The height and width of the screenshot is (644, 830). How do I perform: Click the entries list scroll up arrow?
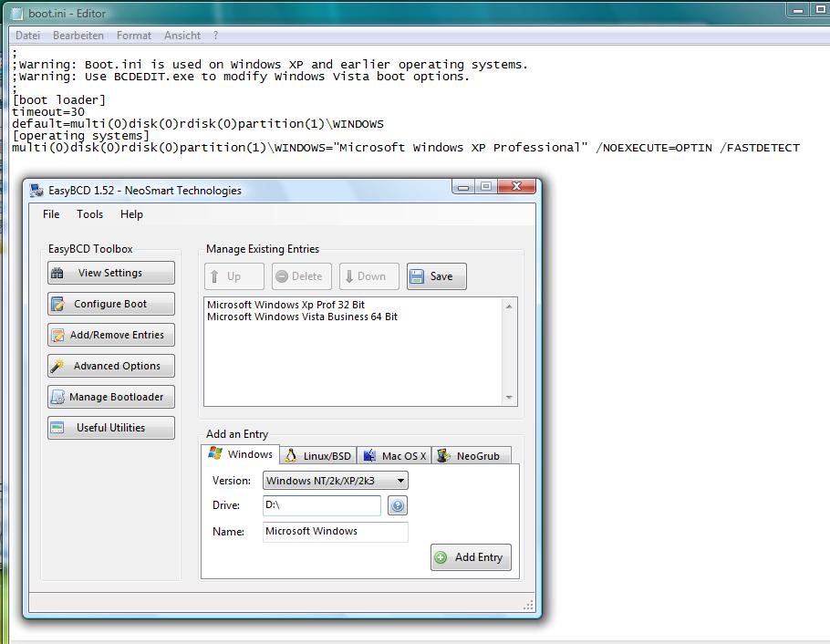[x=509, y=306]
